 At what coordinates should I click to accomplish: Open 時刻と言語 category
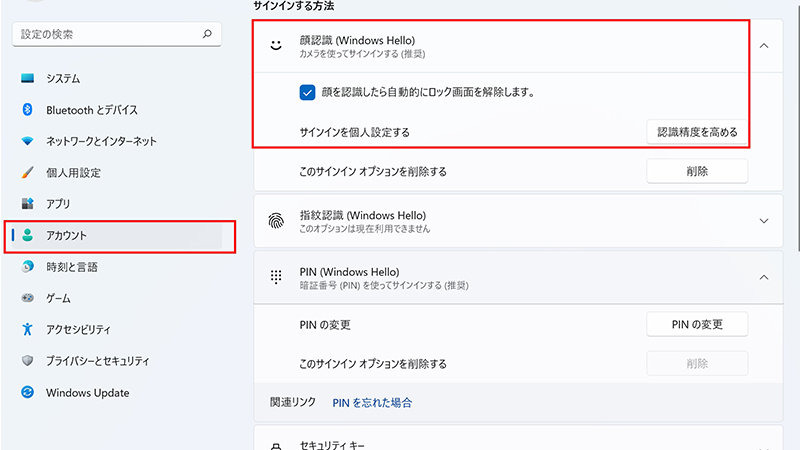[117, 266]
